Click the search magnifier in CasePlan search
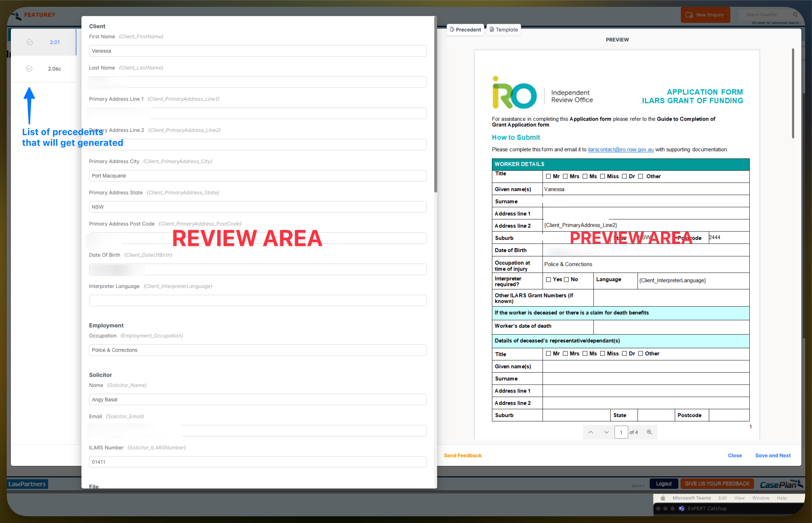The image size is (812, 523). 795,15
